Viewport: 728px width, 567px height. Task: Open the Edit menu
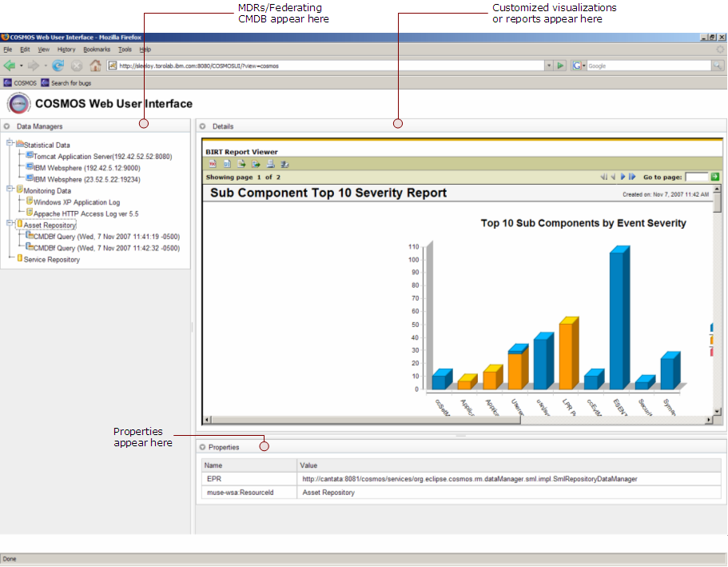pos(25,50)
